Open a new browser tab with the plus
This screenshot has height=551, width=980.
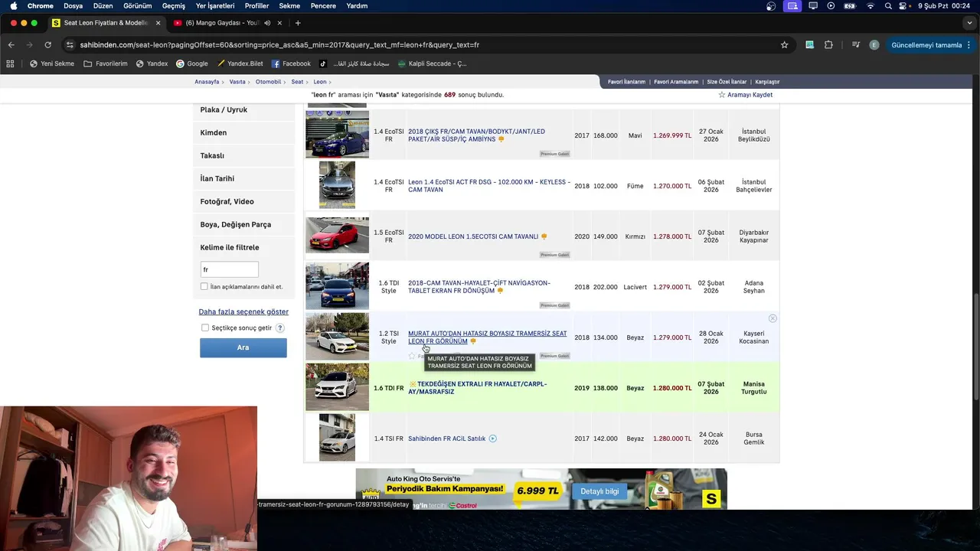pos(298,23)
